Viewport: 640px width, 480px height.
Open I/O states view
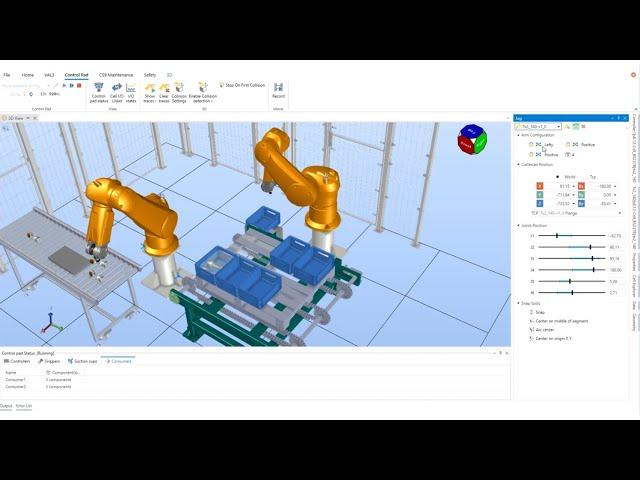pos(131,93)
